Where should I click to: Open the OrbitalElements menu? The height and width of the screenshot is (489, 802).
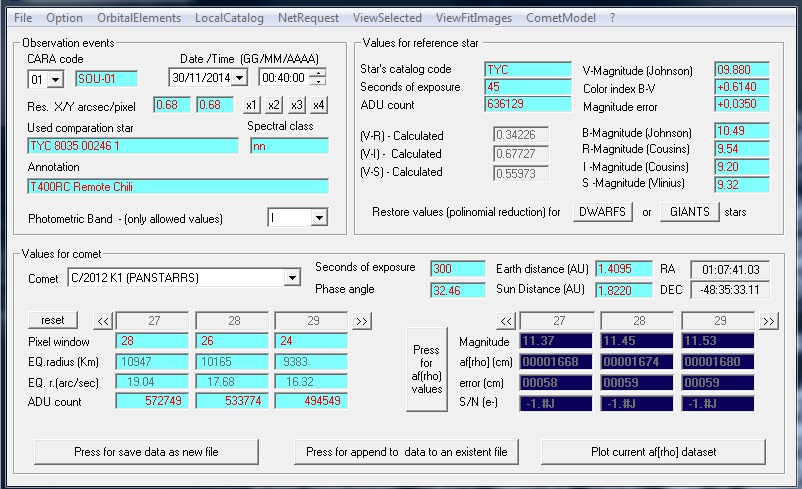(x=139, y=18)
